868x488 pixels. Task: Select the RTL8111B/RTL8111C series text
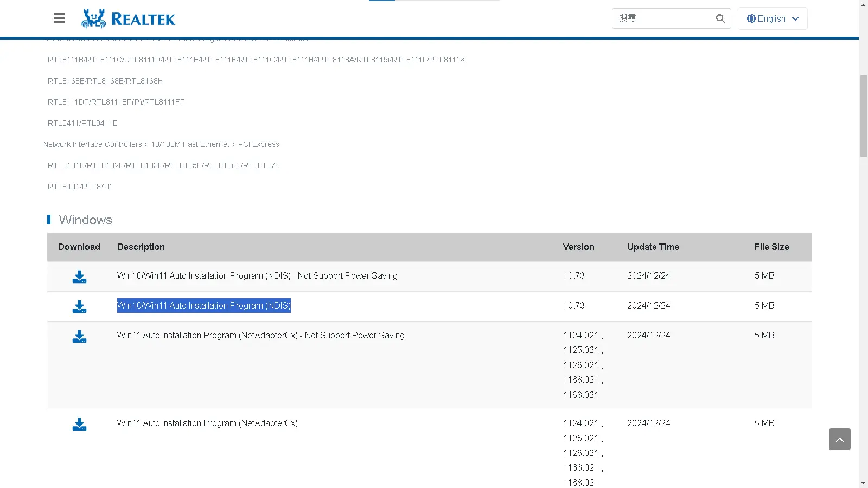pos(256,60)
